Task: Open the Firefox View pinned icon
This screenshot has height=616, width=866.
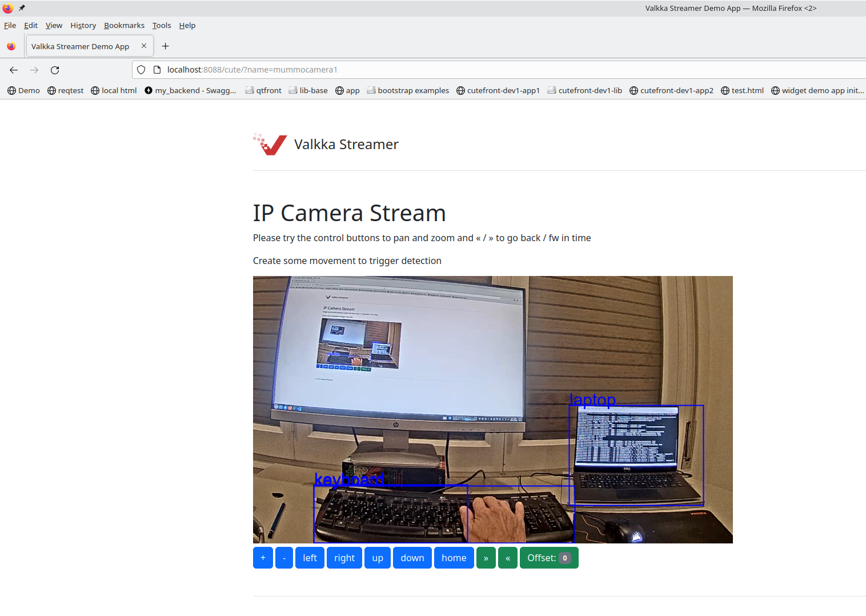Action: tap(11, 46)
